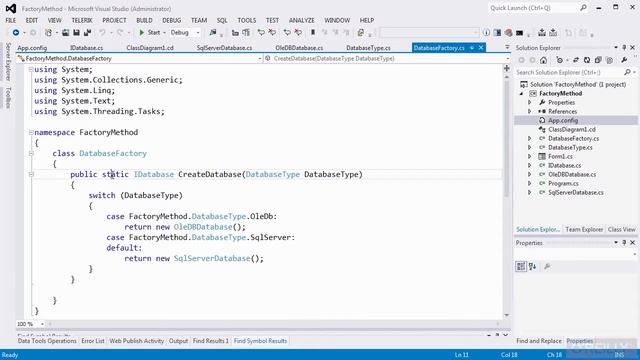This screenshot has height=360, width=640.
Task: Open the Error List panel tab
Action: 93,341
